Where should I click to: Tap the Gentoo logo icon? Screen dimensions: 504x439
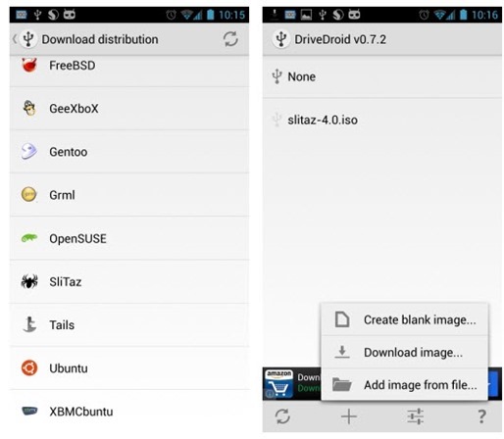pyautogui.click(x=29, y=151)
